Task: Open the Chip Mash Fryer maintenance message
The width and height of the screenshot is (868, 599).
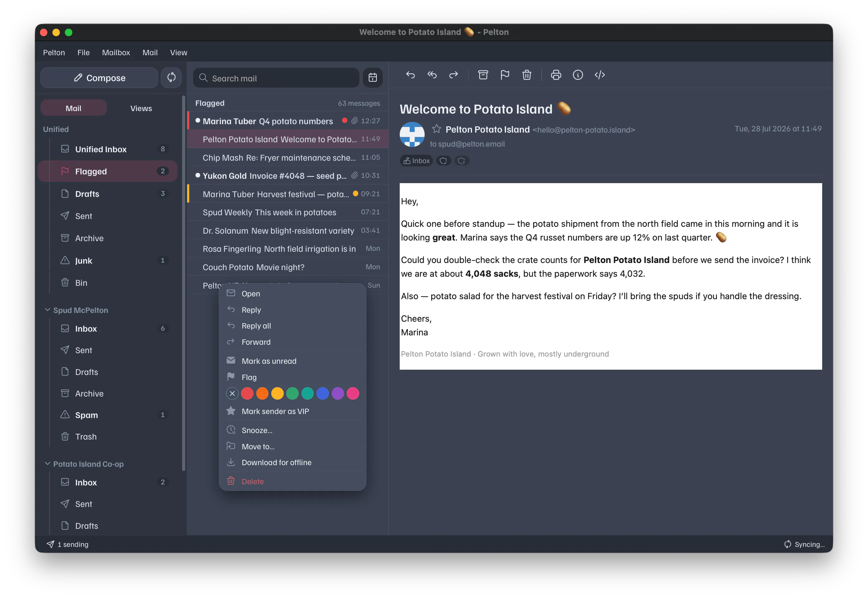Action: pos(288,158)
